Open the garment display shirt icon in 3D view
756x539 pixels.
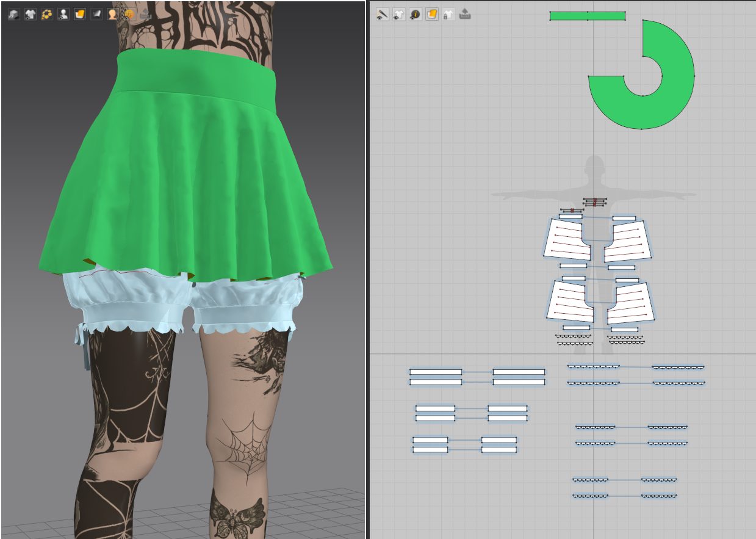pos(30,14)
